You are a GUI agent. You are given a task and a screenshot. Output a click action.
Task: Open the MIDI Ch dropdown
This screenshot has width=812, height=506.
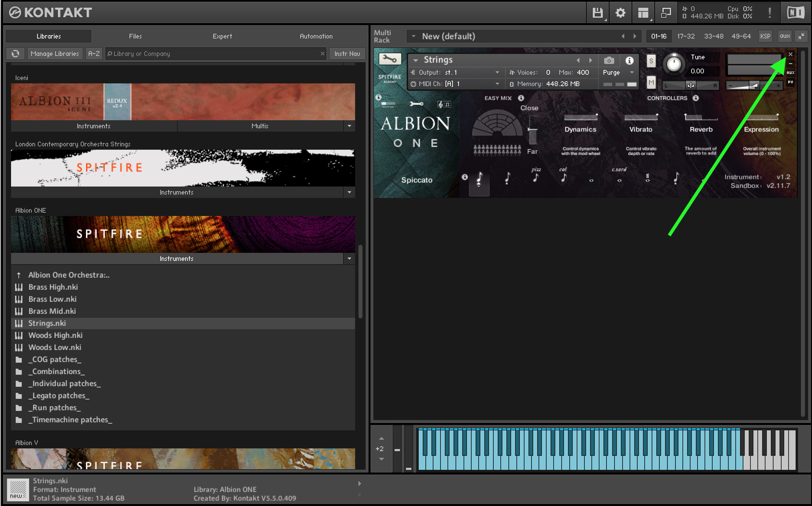pyautogui.click(x=497, y=84)
